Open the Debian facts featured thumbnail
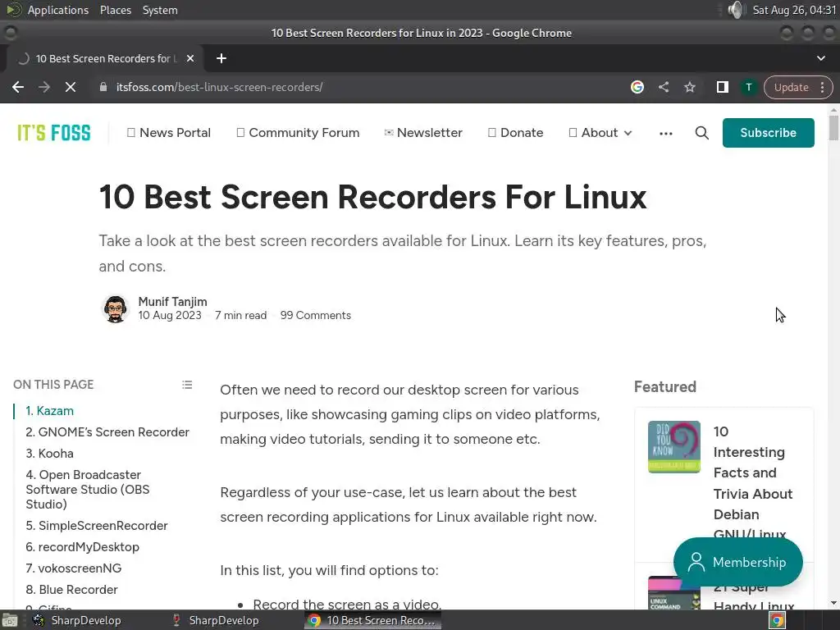840x630 pixels. [x=674, y=447]
